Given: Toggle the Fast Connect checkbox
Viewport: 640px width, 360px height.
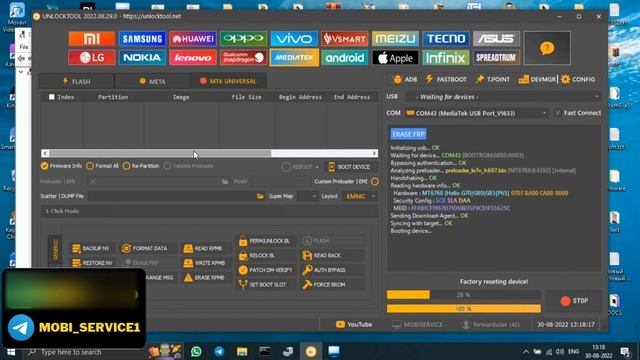Looking at the screenshot, I should point(558,113).
